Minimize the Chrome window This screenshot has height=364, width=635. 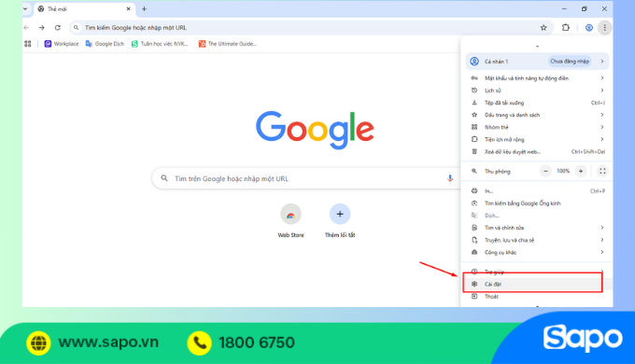point(564,8)
